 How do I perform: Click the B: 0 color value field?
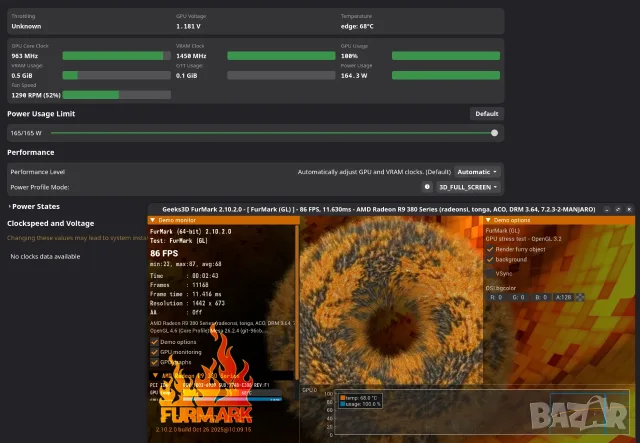541,297
